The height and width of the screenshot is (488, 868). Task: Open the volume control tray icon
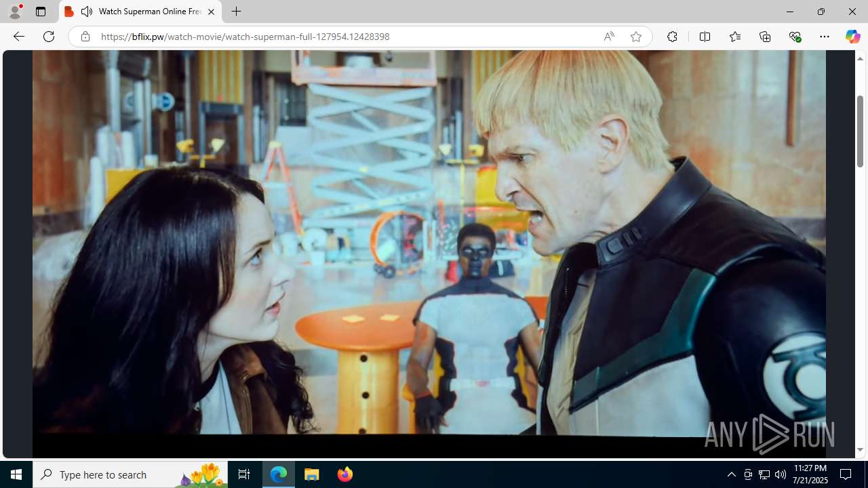point(781,474)
